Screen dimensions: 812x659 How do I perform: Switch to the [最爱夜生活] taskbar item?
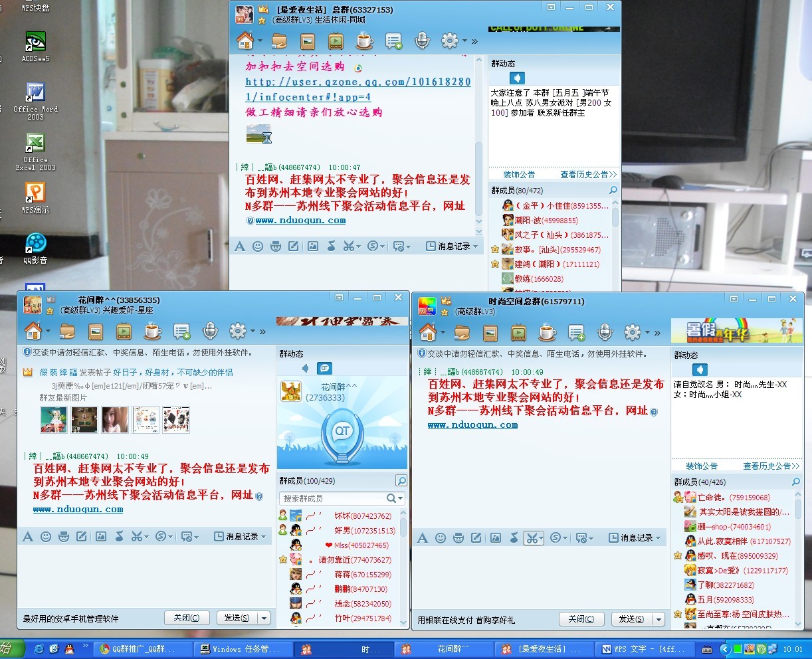[545, 649]
